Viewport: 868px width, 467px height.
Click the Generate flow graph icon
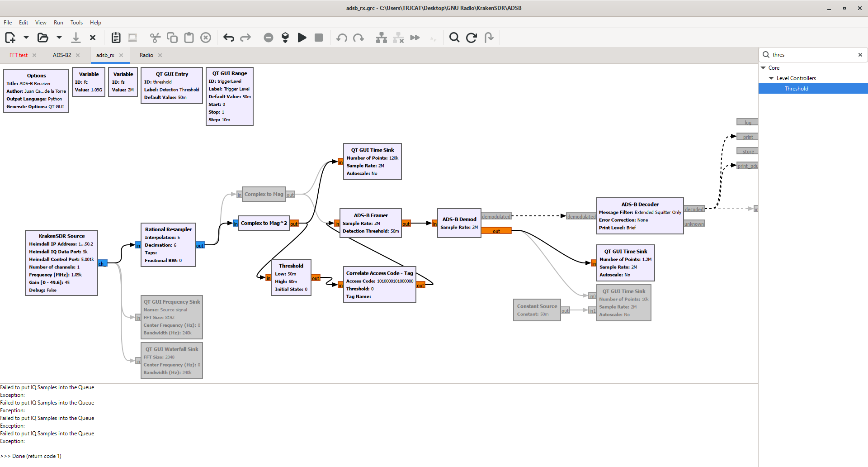coord(285,38)
